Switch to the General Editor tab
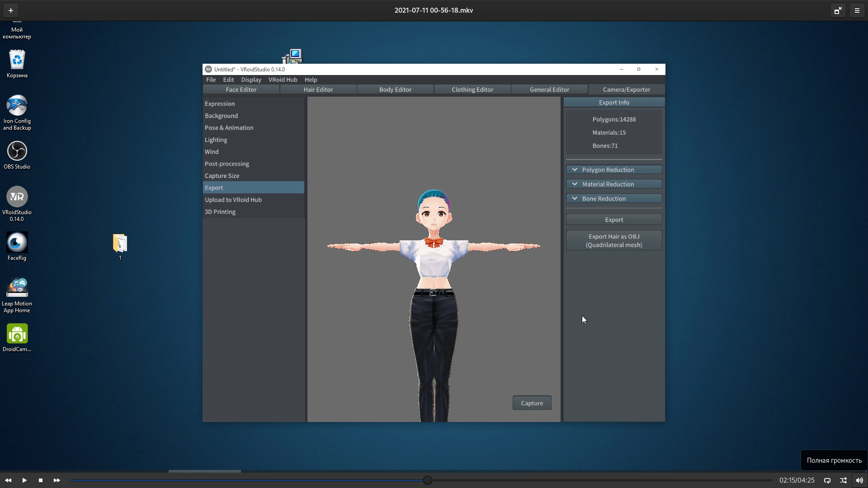The image size is (868, 488). tap(550, 89)
